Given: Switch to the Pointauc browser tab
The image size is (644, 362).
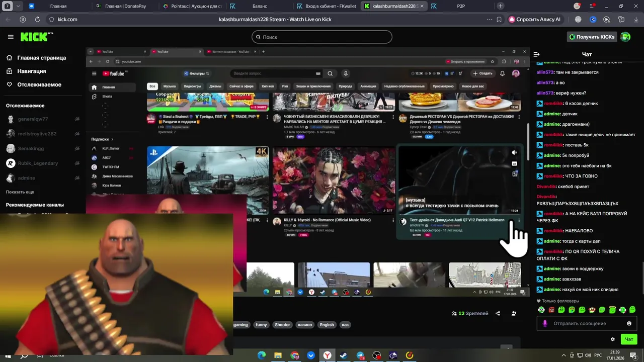Looking at the screenshot, I should [191, 6].
